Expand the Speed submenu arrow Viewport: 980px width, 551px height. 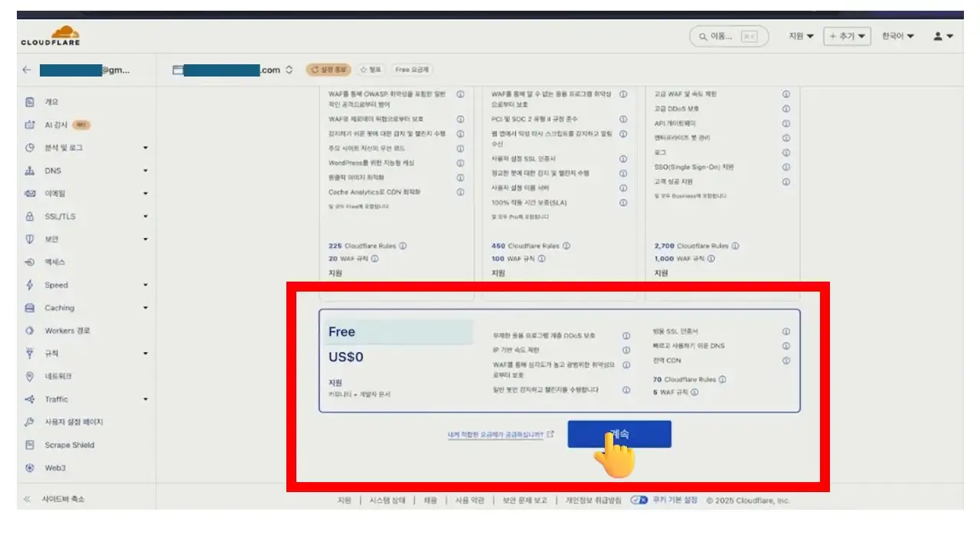pyautogui.click(x=145, y=285)
